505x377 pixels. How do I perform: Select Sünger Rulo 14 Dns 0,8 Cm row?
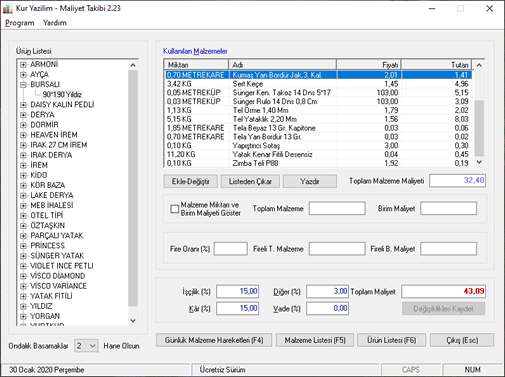318,101
